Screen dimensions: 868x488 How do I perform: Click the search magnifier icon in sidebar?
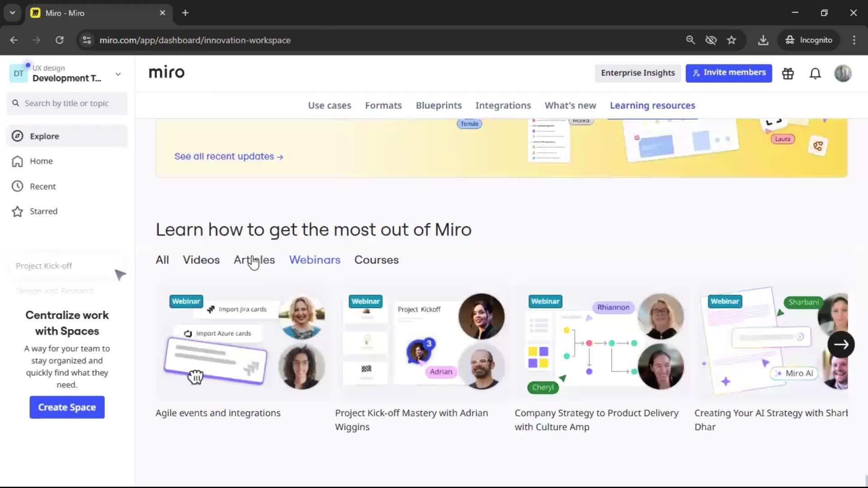coord(16,103)
